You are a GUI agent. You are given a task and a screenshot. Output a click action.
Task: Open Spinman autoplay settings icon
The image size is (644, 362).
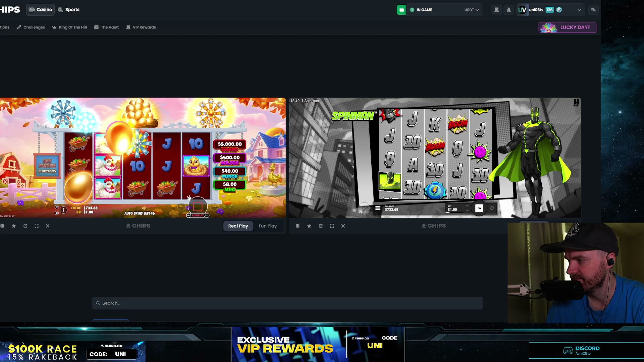[492, 208]
